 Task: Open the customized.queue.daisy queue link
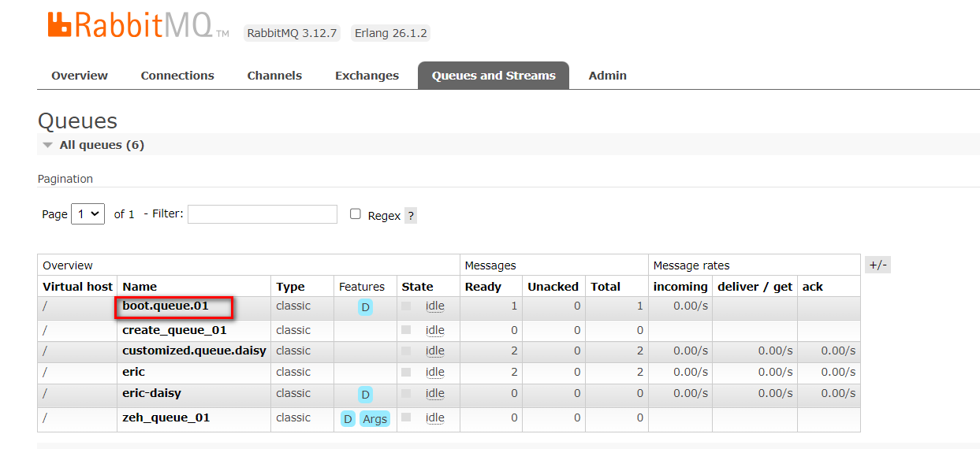[194, 351]
